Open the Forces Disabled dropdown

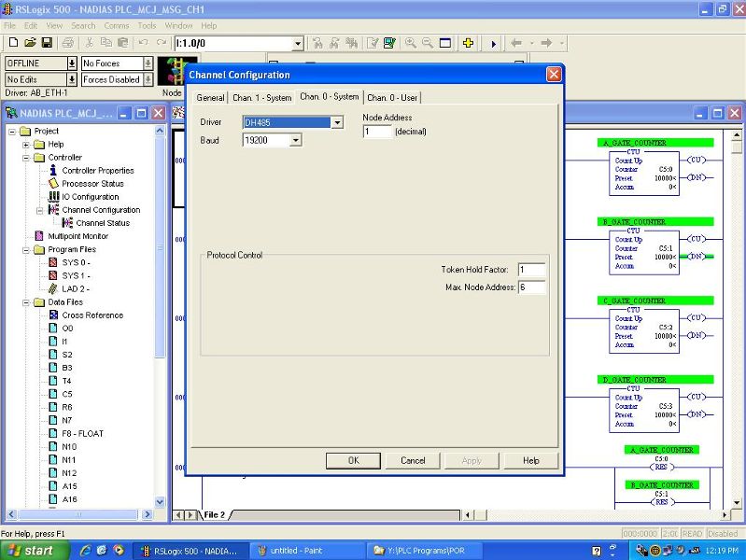click(148, 79)
